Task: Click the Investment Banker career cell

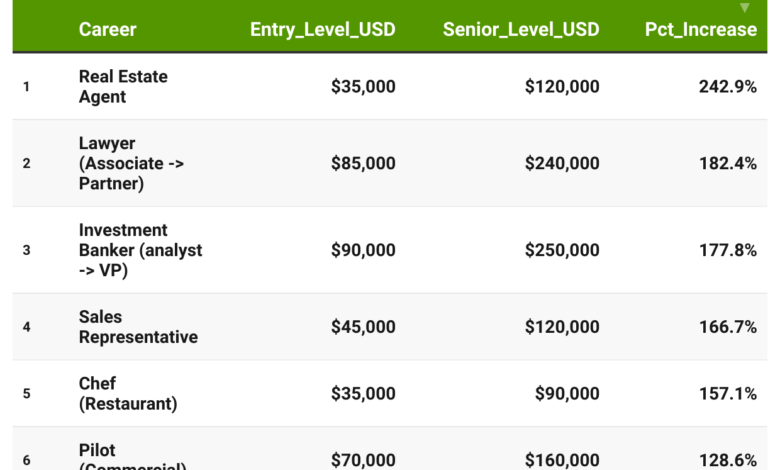Action: coord(140,250)
